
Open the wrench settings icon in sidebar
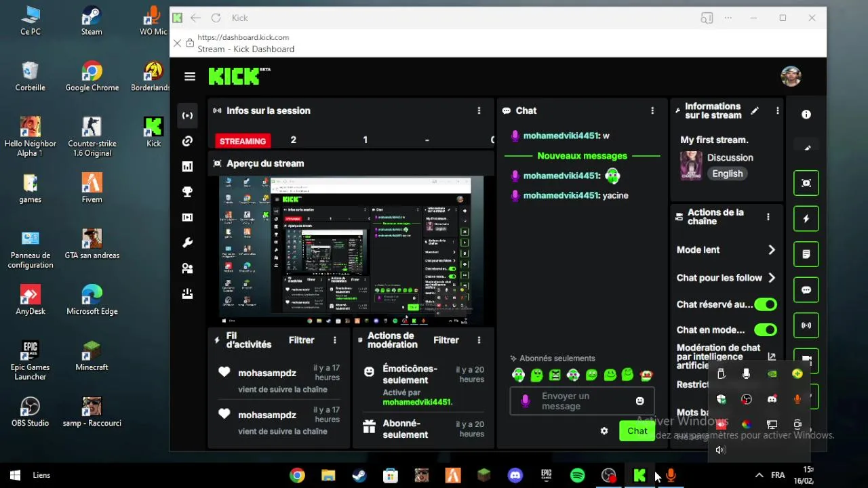[188, 243]
